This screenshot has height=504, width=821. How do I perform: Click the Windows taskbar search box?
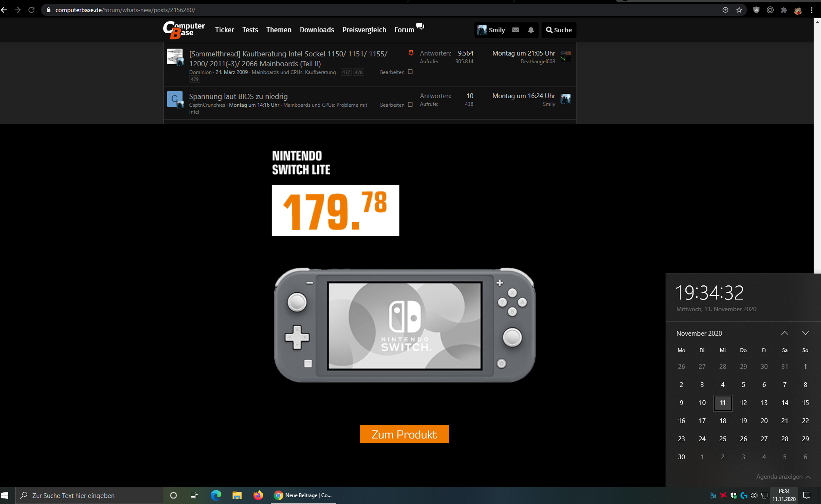pyautogui.click(x=89, y=495)
